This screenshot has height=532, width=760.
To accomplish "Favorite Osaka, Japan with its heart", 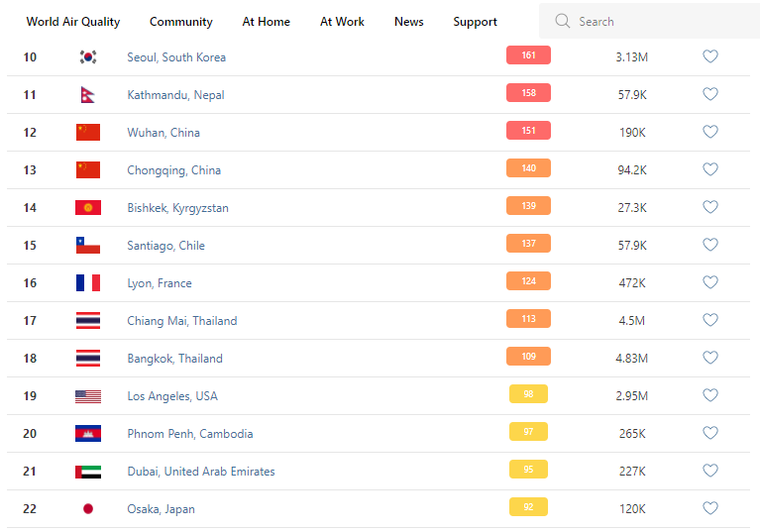I will [710, 508].
